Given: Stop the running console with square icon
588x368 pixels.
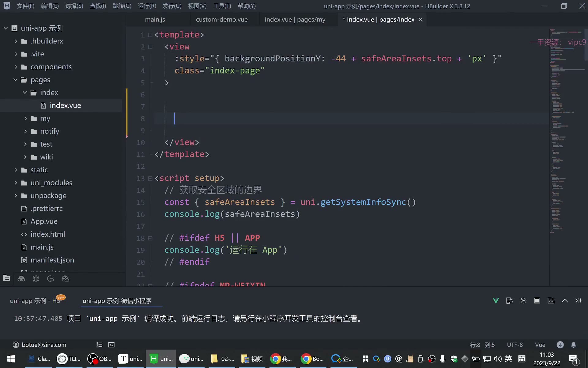Looking at the screenshot, I should (x=537, y=301).
